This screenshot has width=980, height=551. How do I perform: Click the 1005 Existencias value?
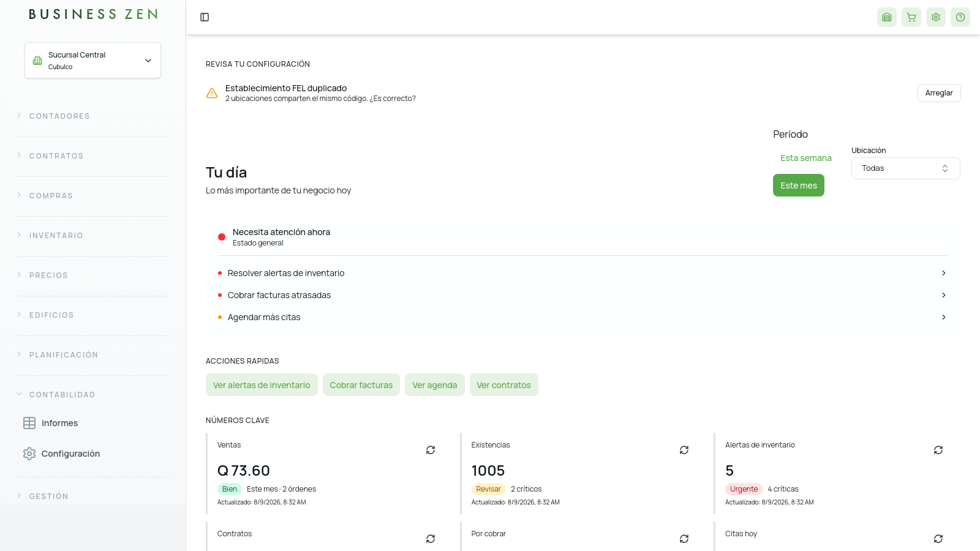(488, 471)
